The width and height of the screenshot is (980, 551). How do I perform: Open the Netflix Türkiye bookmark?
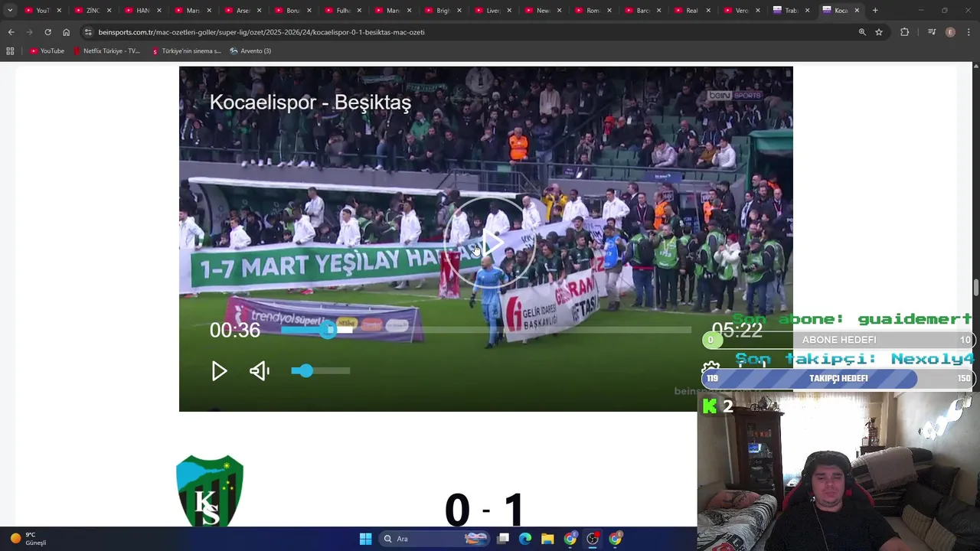click(106, 51)
